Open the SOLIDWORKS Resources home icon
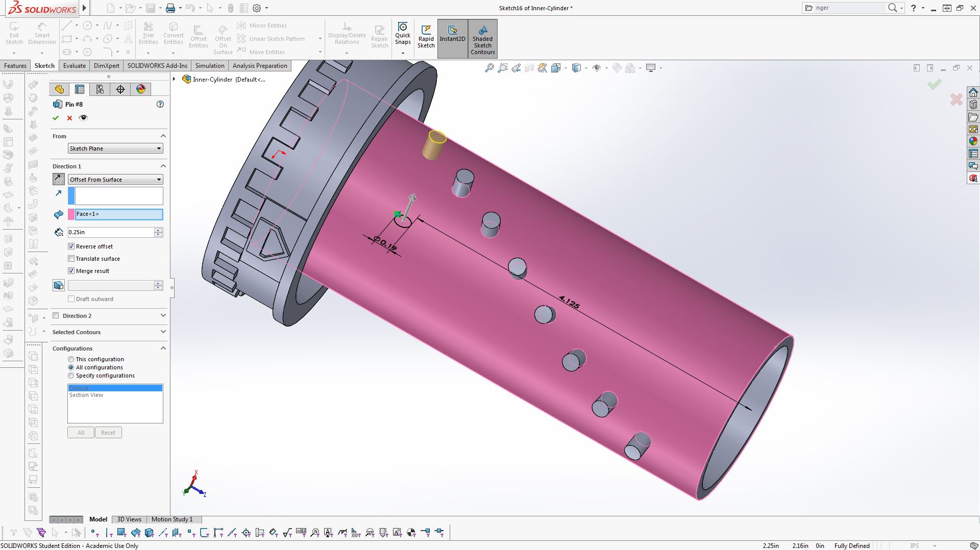The image size is (980, 550). [973, 92]
